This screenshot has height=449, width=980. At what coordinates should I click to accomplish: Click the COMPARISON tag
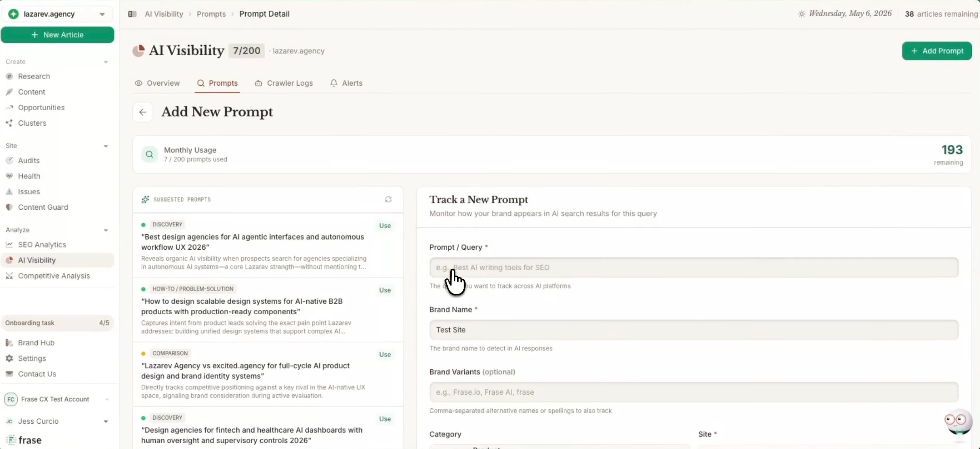[x=170, y=353]
